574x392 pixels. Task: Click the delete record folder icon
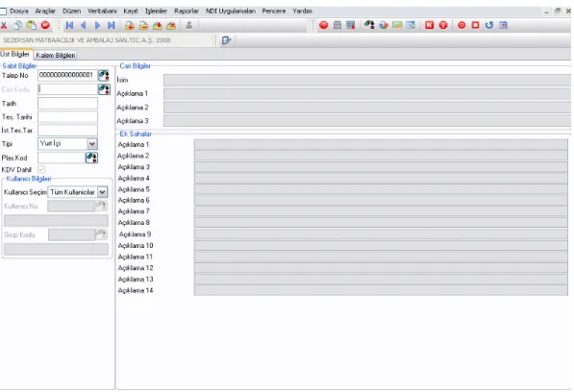(171, 25)
